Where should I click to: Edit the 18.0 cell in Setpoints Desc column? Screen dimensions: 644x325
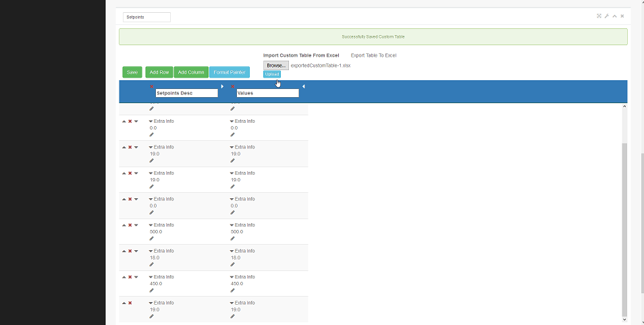[x=151, y=264]
